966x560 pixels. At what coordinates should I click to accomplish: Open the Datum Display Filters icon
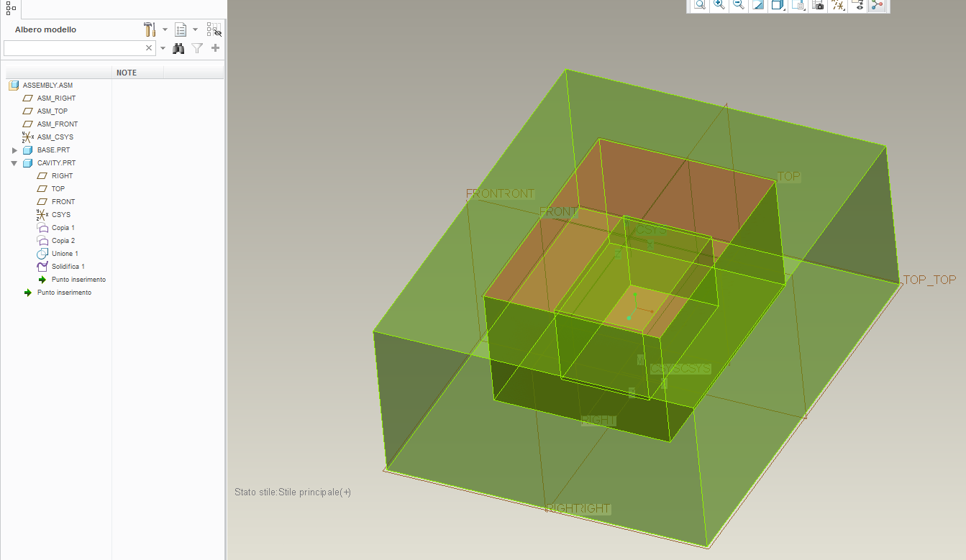coord(838,4)
